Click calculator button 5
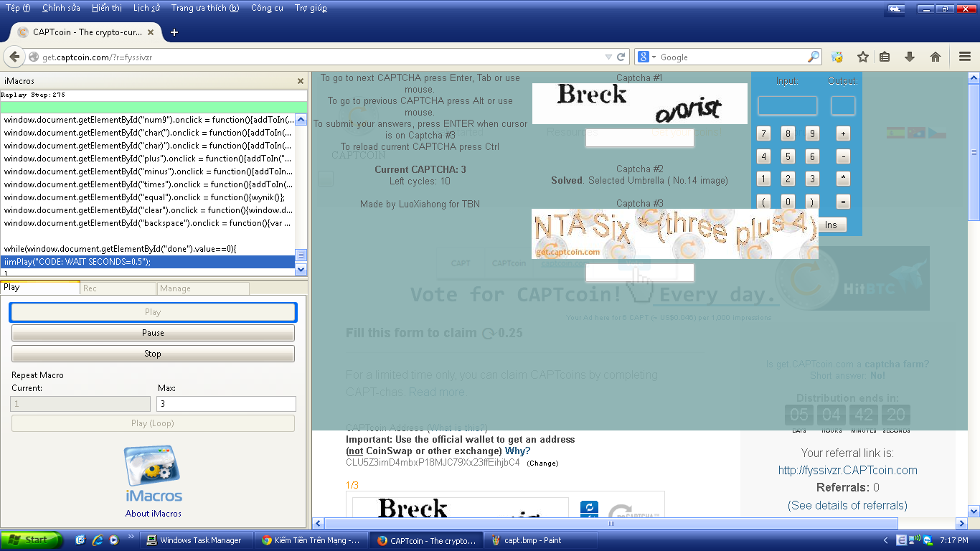Image resolution: width=980 pixels, height=551 pixels. [788, 156]
